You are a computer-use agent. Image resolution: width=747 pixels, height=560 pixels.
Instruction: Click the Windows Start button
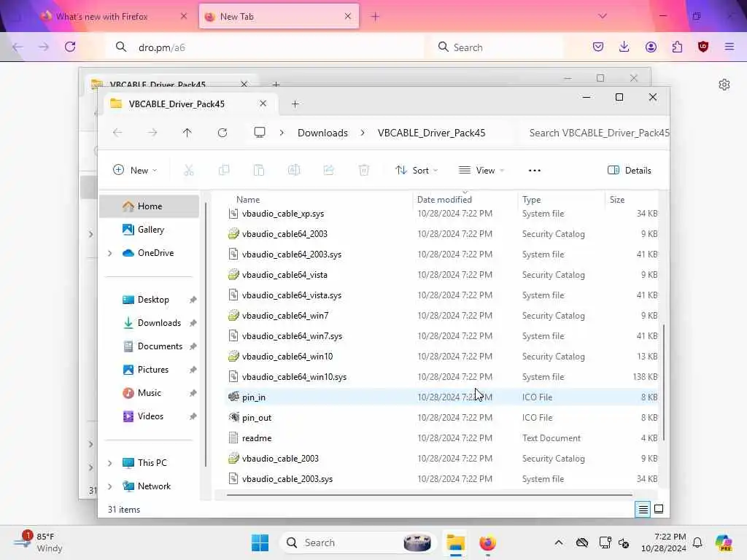[x=260, y=542]
